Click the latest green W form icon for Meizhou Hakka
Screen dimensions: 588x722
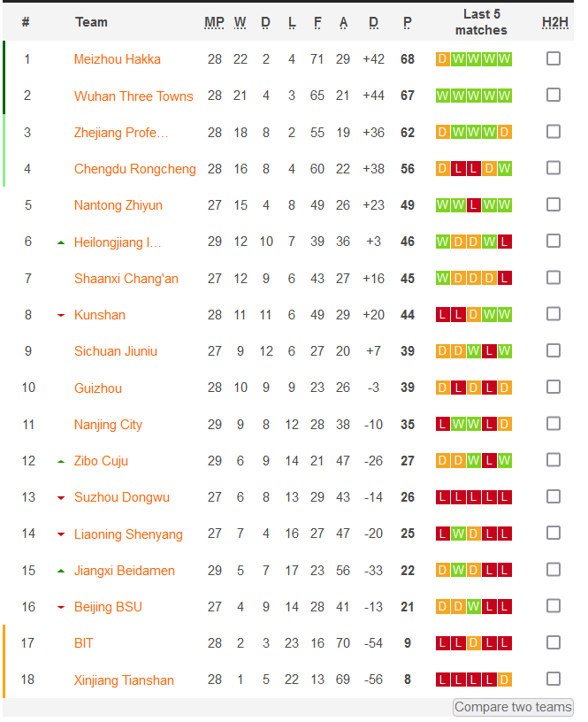coord(505,59)
